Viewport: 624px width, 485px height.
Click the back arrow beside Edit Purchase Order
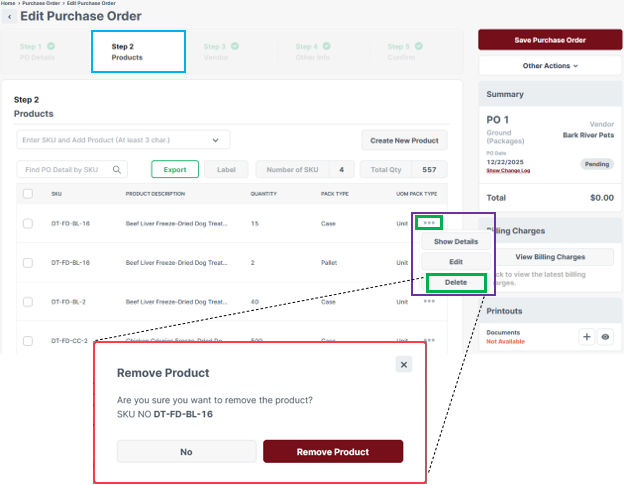pos(9,17)
